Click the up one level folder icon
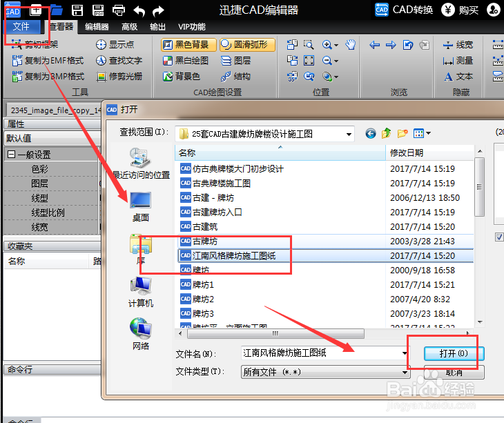This screenshot has height=423, width=504. click(x=386, y=133)
